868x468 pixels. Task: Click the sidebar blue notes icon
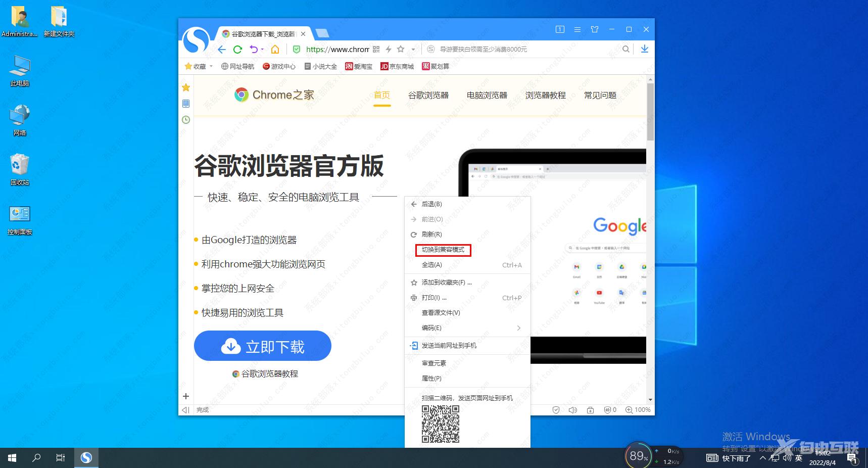(186, 104)
